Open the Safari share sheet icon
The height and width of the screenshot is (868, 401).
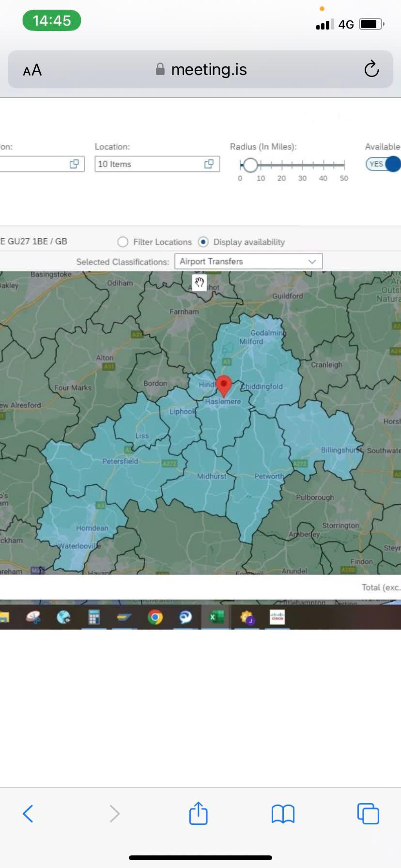[198, 813]
